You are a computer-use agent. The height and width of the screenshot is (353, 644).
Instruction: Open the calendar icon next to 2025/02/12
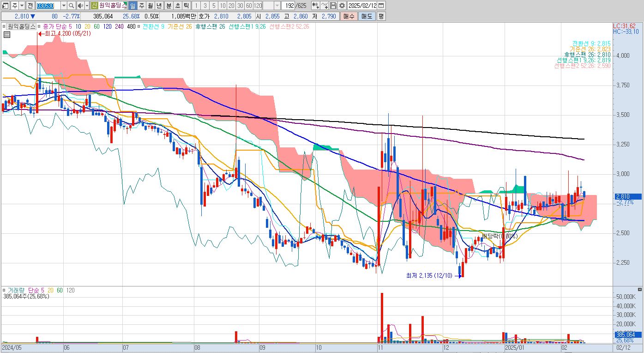381,6
